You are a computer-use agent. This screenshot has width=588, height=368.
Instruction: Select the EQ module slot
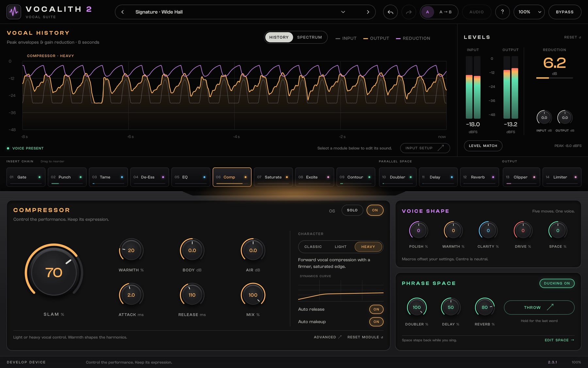[191, 177]
